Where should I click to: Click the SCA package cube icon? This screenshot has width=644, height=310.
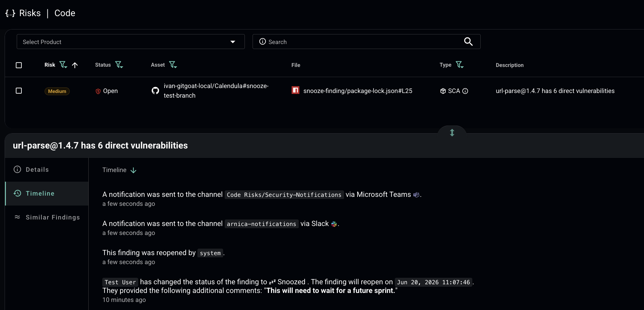click(x=443, y=91)
